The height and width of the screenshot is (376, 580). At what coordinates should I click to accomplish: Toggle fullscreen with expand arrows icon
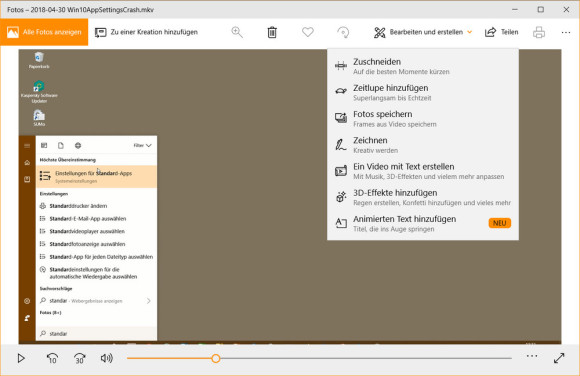click(559, 358)
